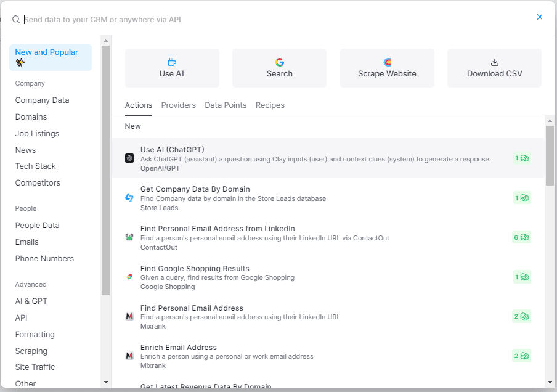Click the Scrape Website quick action label
557x392 pixels.
[387, 73]
